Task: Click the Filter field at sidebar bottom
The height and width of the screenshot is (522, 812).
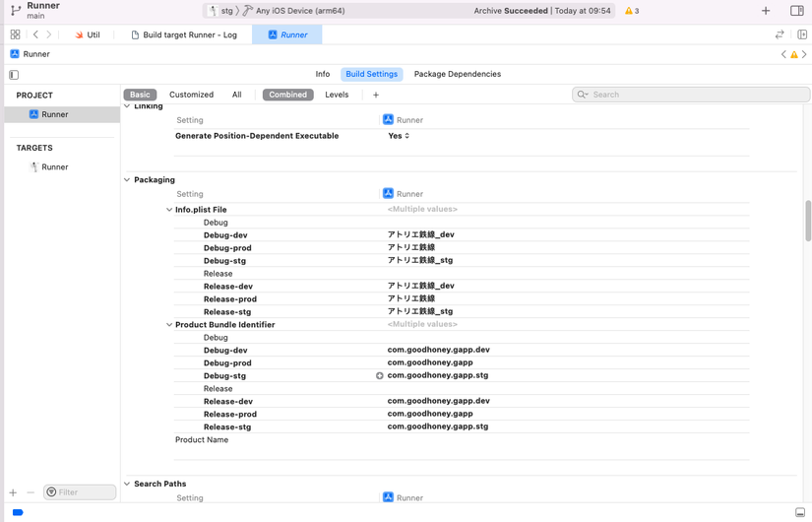Action: 80,492
